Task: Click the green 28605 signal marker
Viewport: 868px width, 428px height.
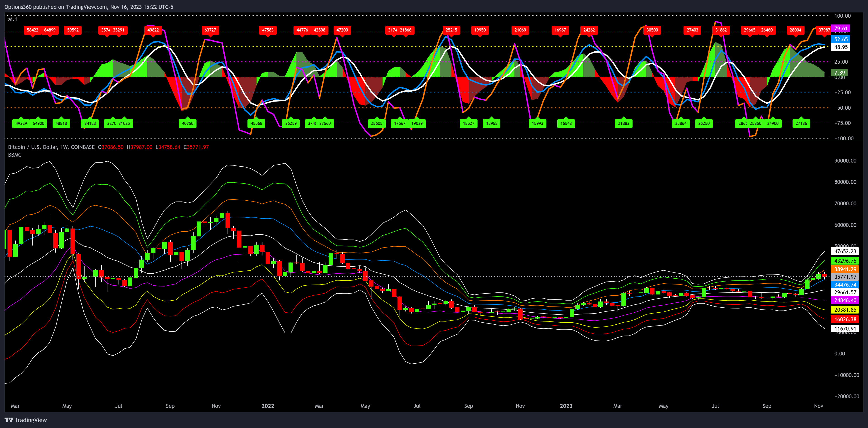Action: tap(377, 123)
